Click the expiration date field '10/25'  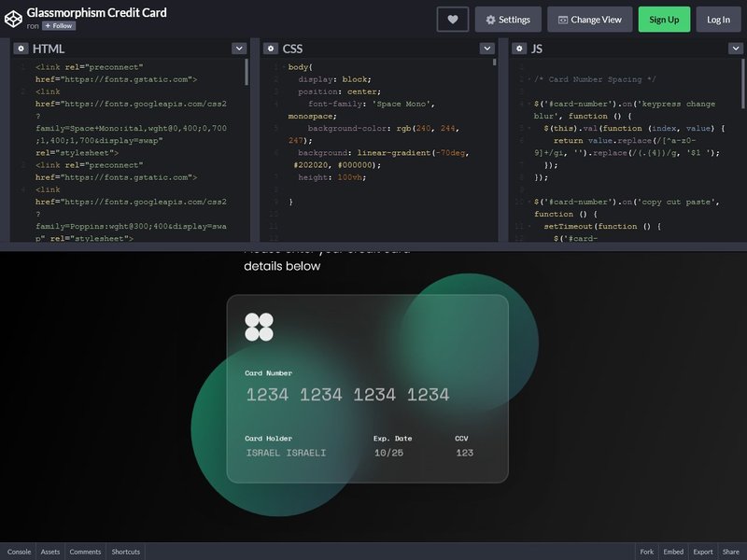pos(388,453)
